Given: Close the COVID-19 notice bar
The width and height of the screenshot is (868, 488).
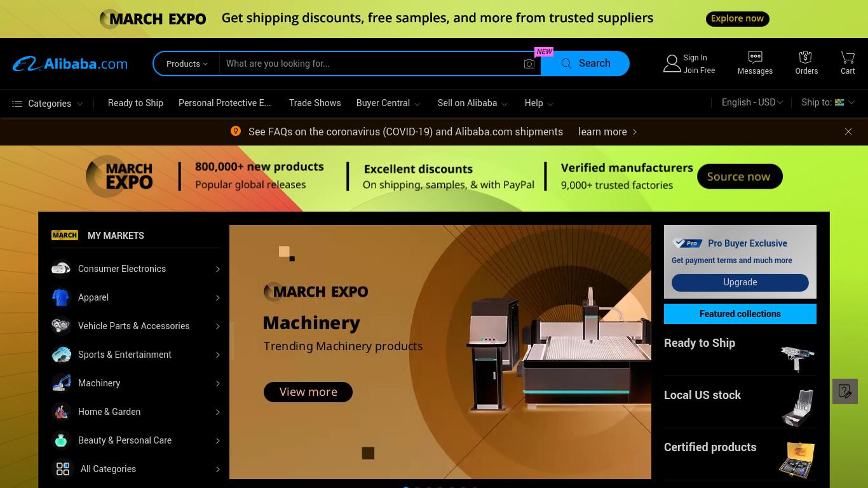Looking at the screenshot, I should tap(848, 132).
